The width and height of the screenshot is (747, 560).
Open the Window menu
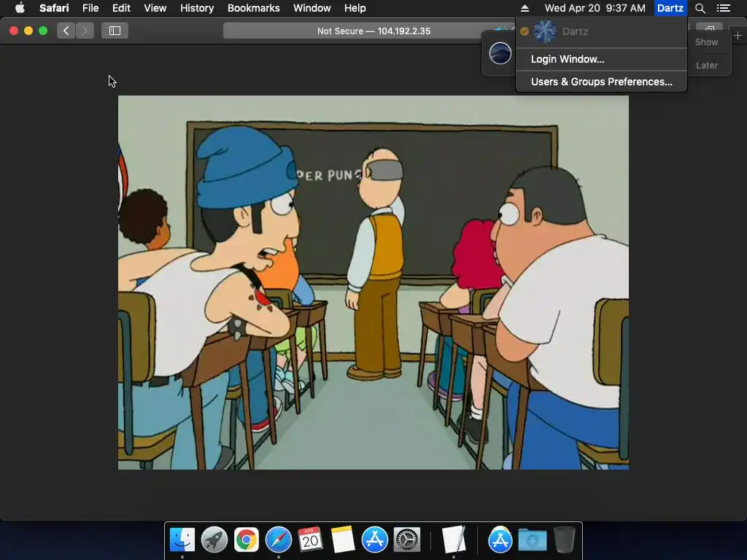tap(311, 8)
